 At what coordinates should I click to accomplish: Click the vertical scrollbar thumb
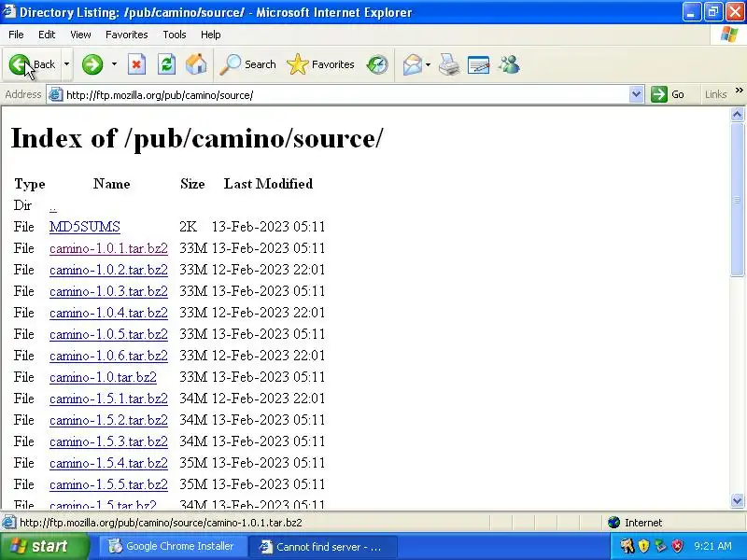point(737,199)
